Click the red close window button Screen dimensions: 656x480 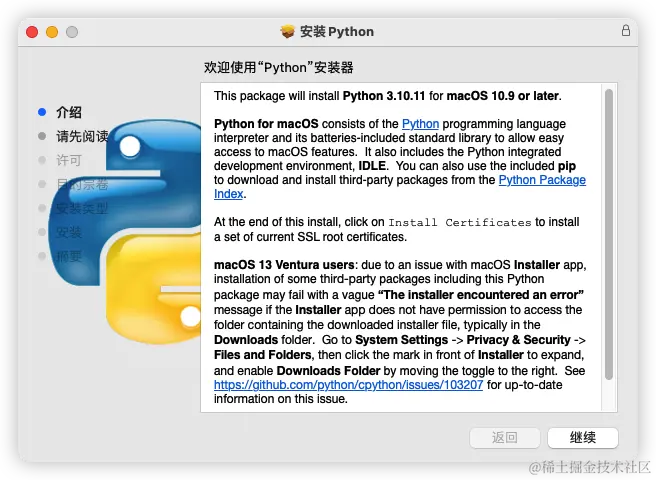point(32,32)
